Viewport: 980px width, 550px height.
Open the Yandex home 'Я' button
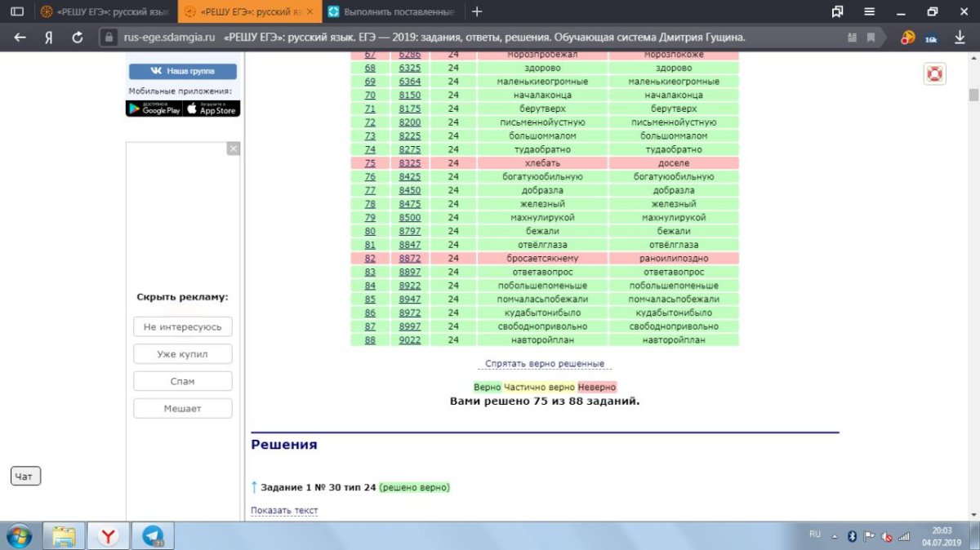[x=49, y=38]
